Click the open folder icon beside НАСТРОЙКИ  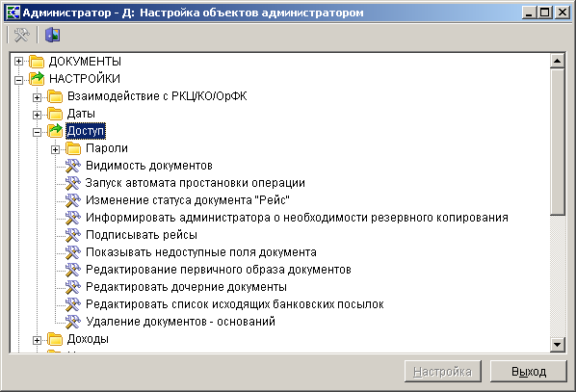[37, 78]
